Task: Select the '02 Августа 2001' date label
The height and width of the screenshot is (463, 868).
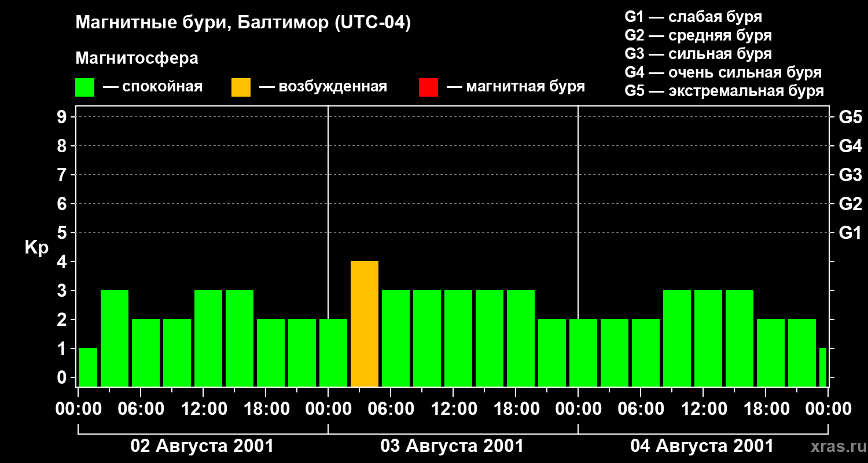Action: tap(202, 446)
